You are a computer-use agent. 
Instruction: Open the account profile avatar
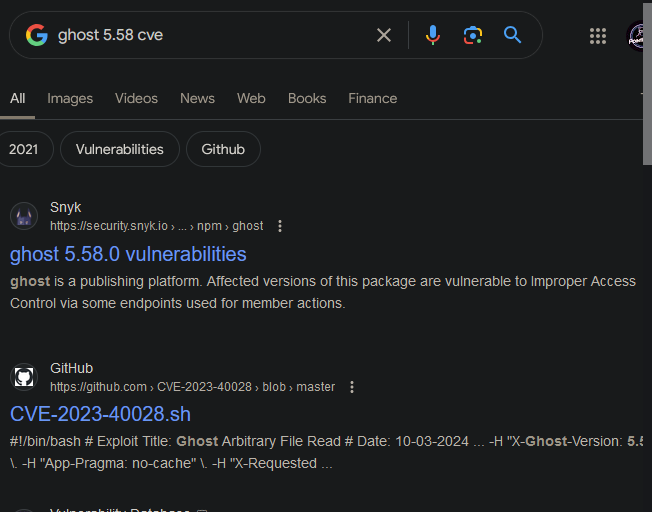[636, 36]
